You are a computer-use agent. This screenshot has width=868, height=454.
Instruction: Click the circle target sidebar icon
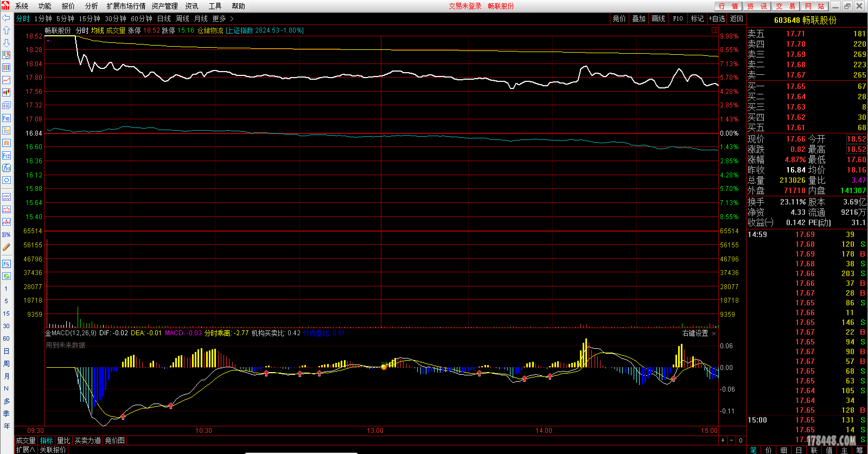[x=7, y=180]
